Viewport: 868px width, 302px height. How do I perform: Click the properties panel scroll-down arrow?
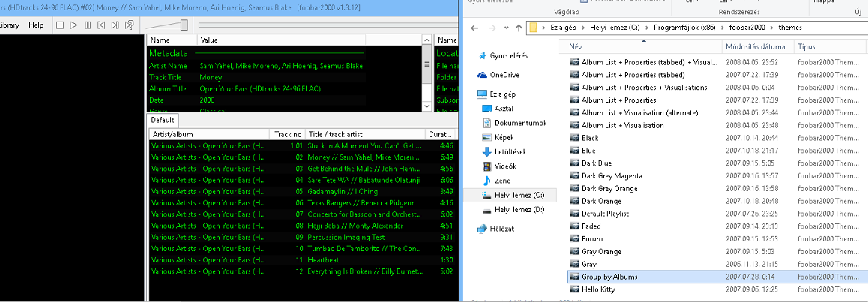tap(427, 106)
